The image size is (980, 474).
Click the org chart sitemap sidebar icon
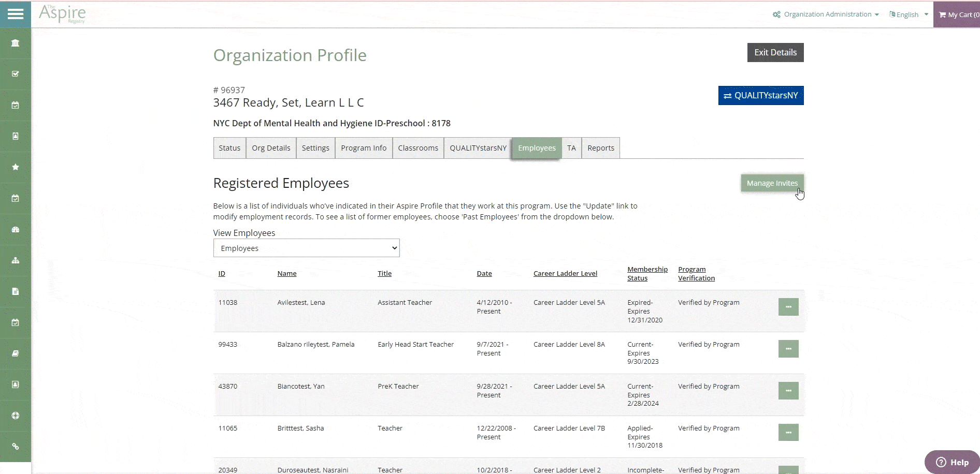[x=16, y=260]
